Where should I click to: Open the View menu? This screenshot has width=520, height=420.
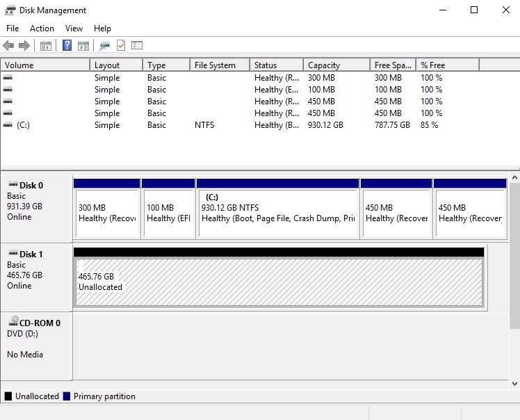pyautogui.click(x=74, y=29)
